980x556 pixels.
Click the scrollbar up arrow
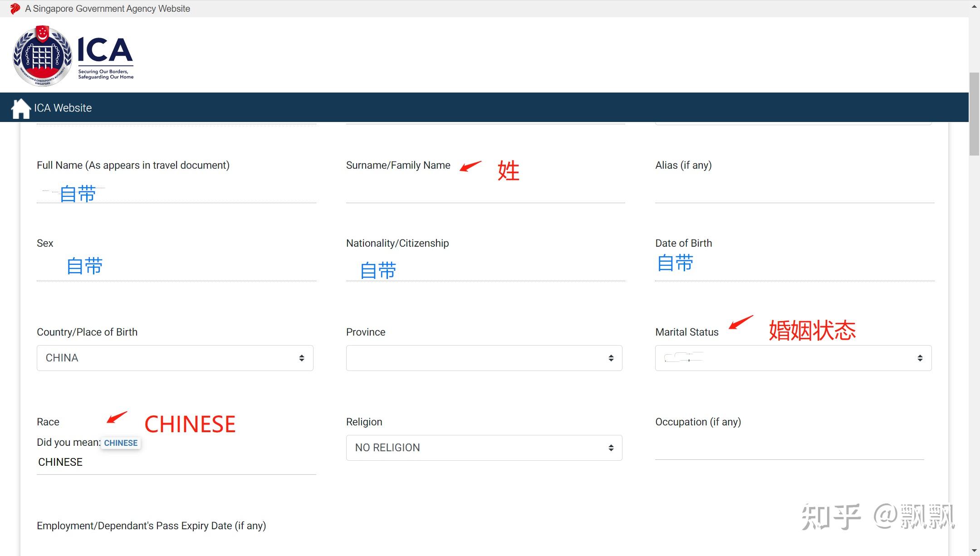[974, 6]
